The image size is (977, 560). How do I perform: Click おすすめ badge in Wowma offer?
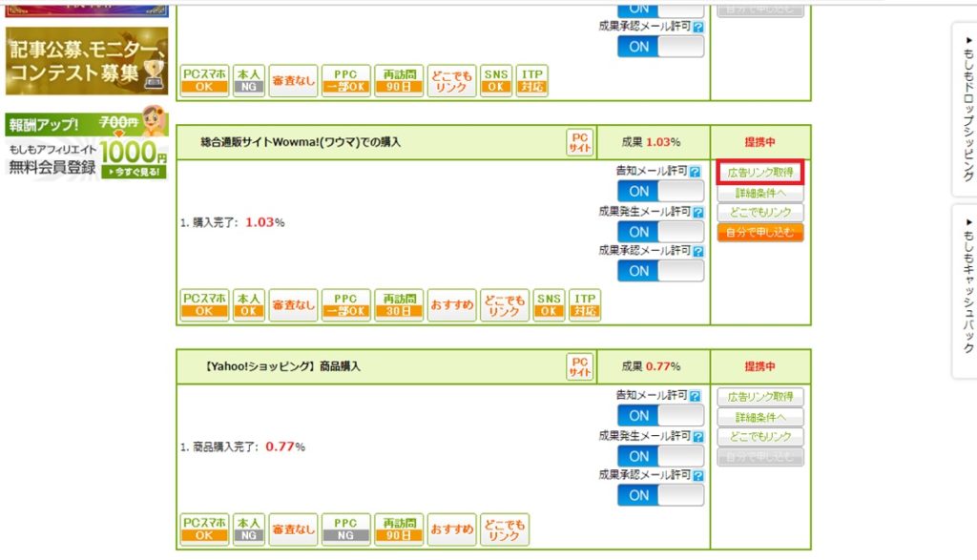pos(451,304)
